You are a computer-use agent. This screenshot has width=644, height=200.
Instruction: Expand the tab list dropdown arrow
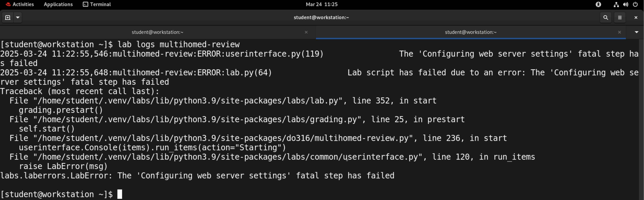(x=637, y=32)
